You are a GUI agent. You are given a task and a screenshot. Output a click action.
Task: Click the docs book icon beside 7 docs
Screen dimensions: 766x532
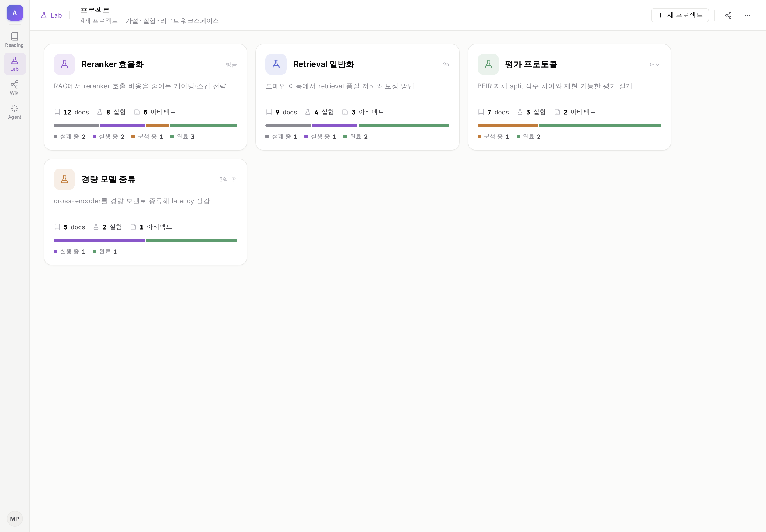[x=481, y=112]
